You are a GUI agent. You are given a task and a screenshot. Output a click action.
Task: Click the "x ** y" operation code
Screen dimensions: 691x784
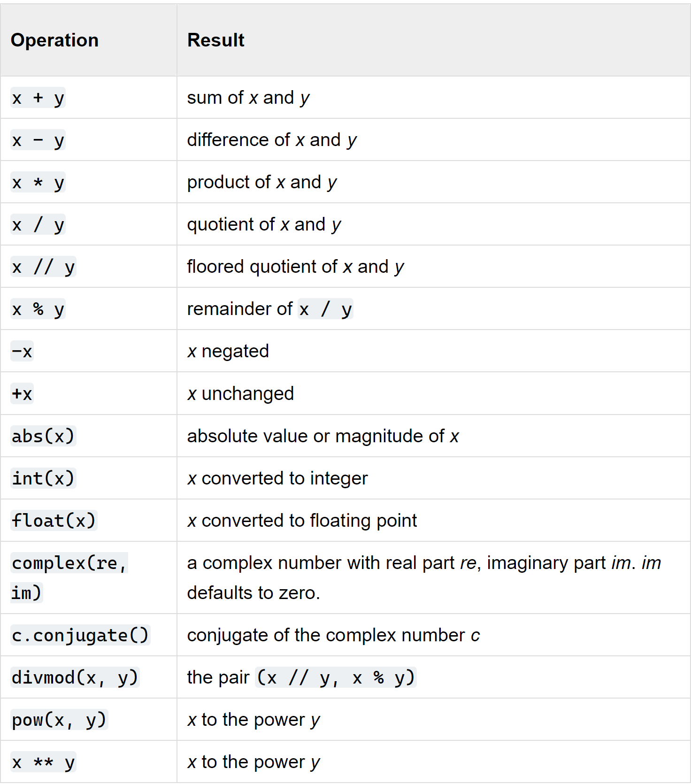coord(43,762)
